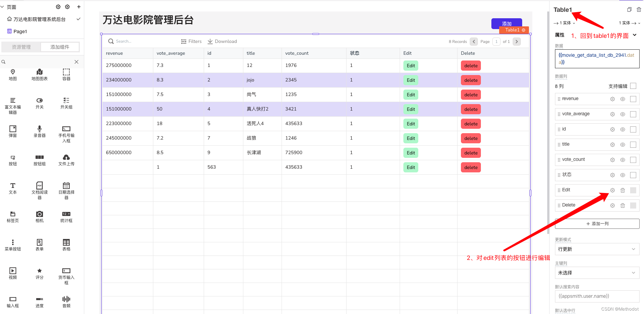Switch to the 资源管理 tab
Viewport: 644px width, 314px height.
21,47
